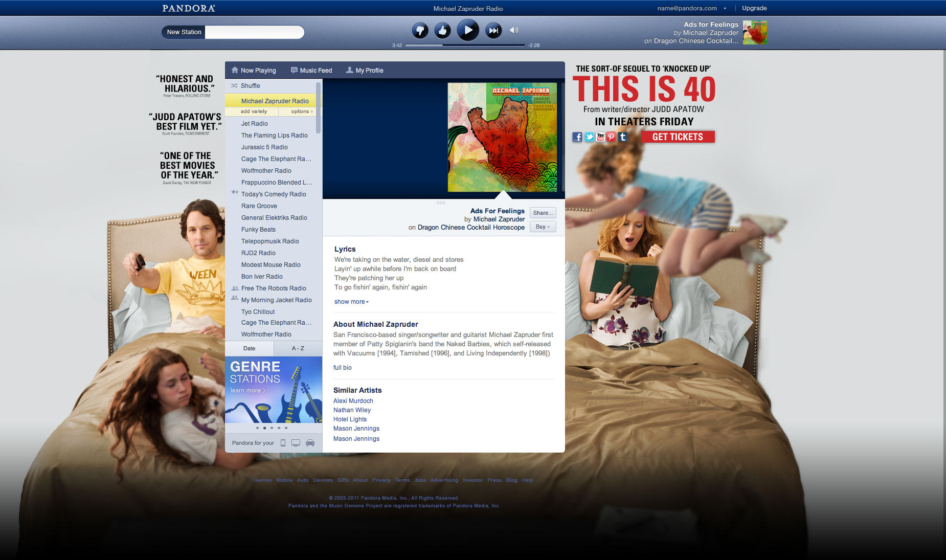Click the Share... button
The width and height of the screenshot is (946, 560).
point(543,213)
